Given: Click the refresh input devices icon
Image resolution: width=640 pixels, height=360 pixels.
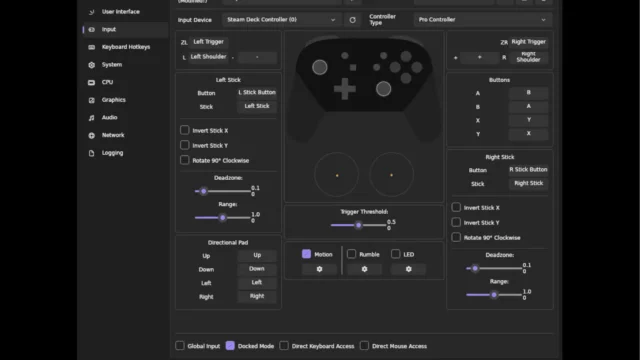Looking at the screenshot, I should click(x=352, y=20).
